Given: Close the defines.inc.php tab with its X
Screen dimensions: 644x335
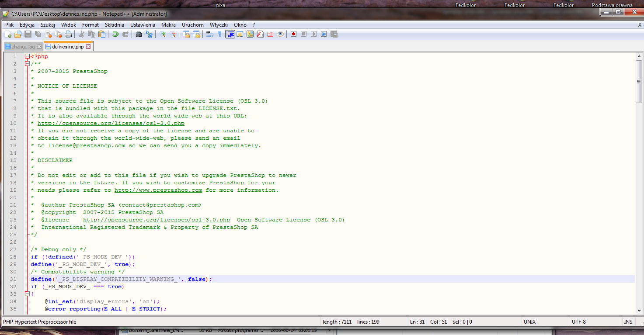Looking at the screenshot, I should 88,47.
